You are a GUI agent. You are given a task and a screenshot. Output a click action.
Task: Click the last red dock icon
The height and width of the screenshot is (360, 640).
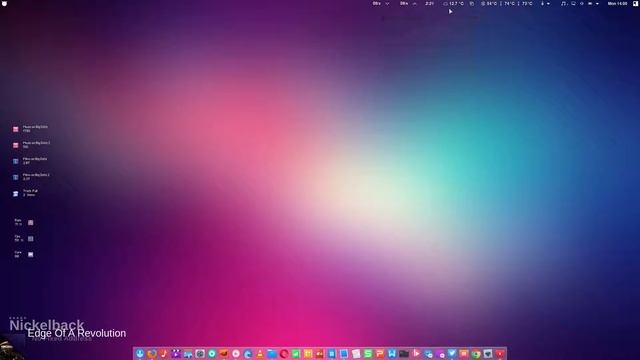tap(500, 354)
